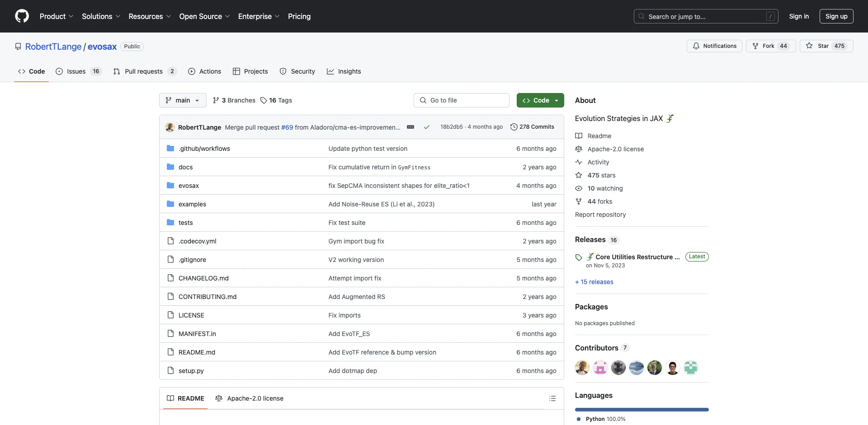Open the + 15 releases link

594,282
